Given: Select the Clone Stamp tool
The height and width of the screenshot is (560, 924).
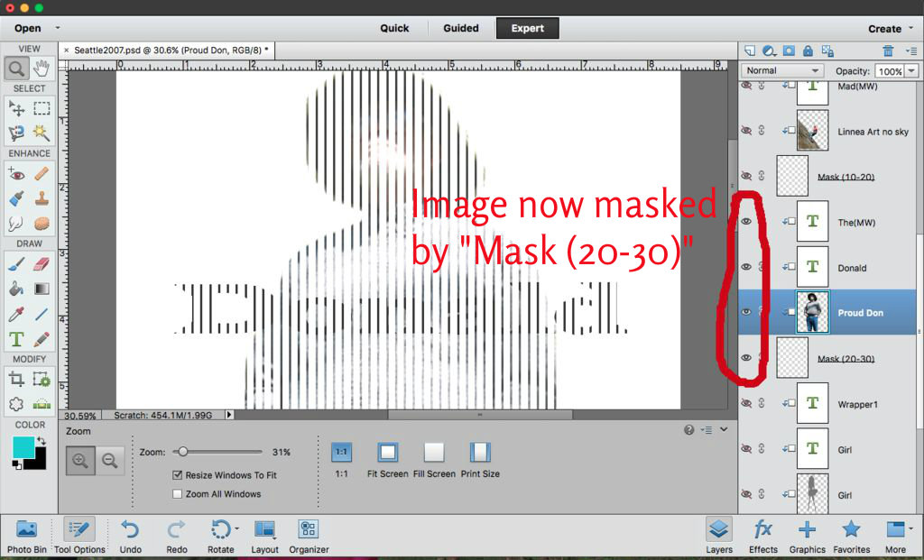Looking at the screenshot, I should (x=42, y=198).
